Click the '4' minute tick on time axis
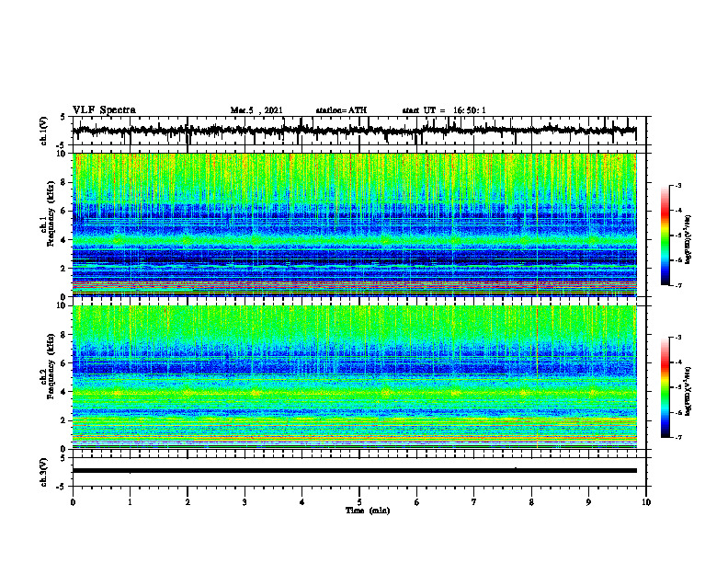The width and height of the screenshot is (728, 563). click(302, 502)
